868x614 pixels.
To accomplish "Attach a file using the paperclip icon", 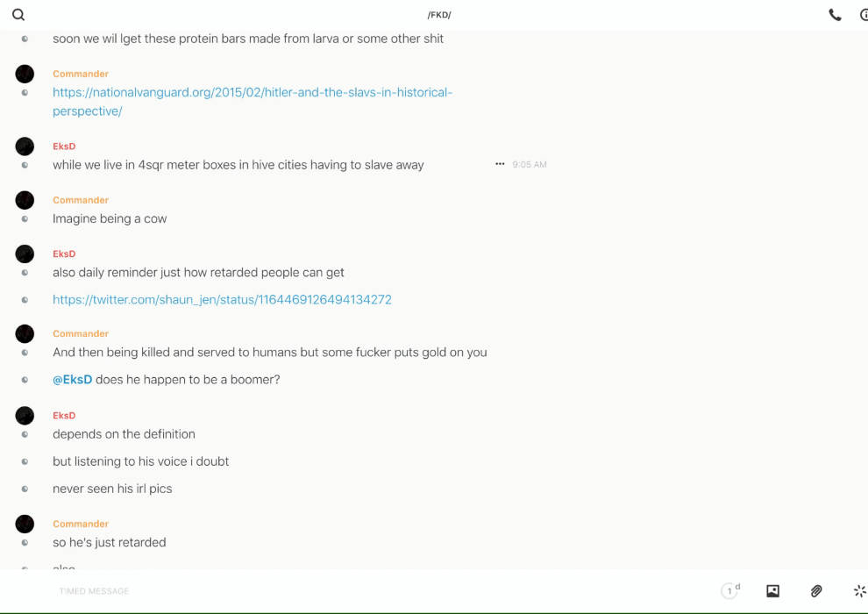I will click(816, 591).
